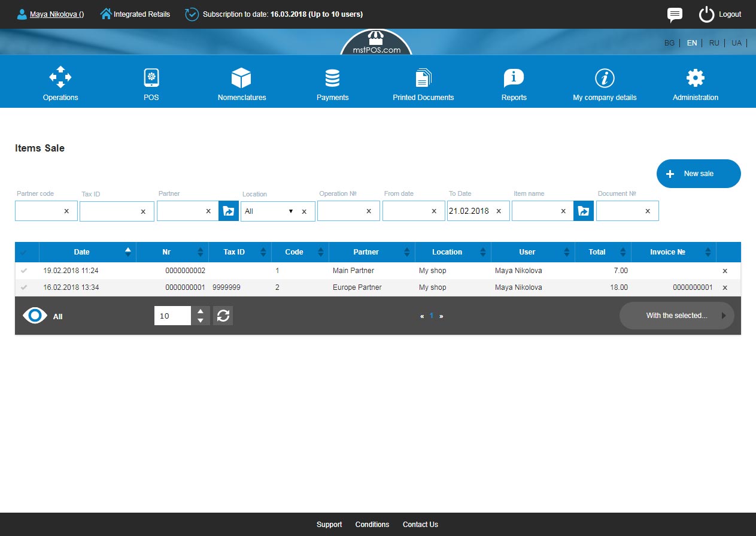The image size is (756, 536).
Task: Open My company details menu
Action: (x=605, y=84)
